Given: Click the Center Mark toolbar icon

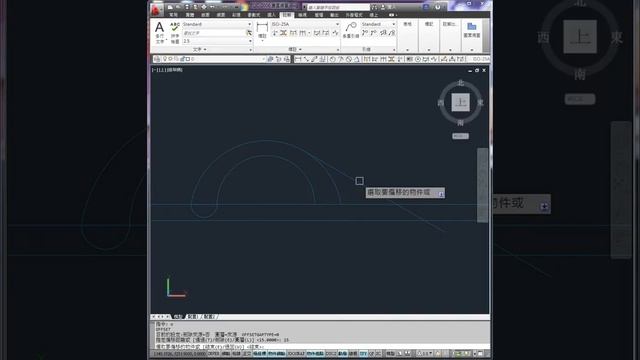Looking at the screenshot, I should pos(418,59).
